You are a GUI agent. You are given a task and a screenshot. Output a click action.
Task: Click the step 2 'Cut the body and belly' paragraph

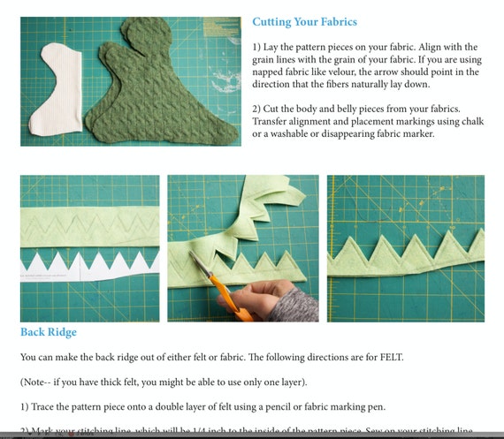pyautogui.click(x=368, y=121)
